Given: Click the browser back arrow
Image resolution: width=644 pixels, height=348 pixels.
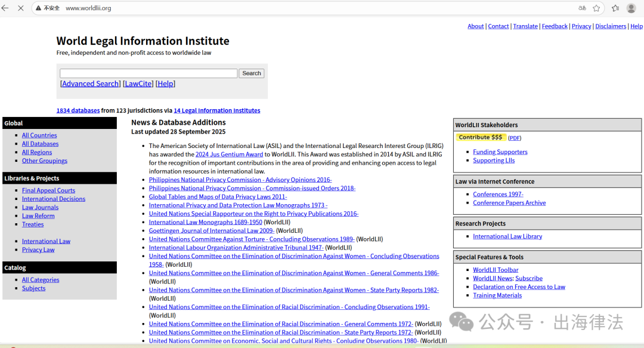Looking at the screenshot, I should (x=5, y=8).
